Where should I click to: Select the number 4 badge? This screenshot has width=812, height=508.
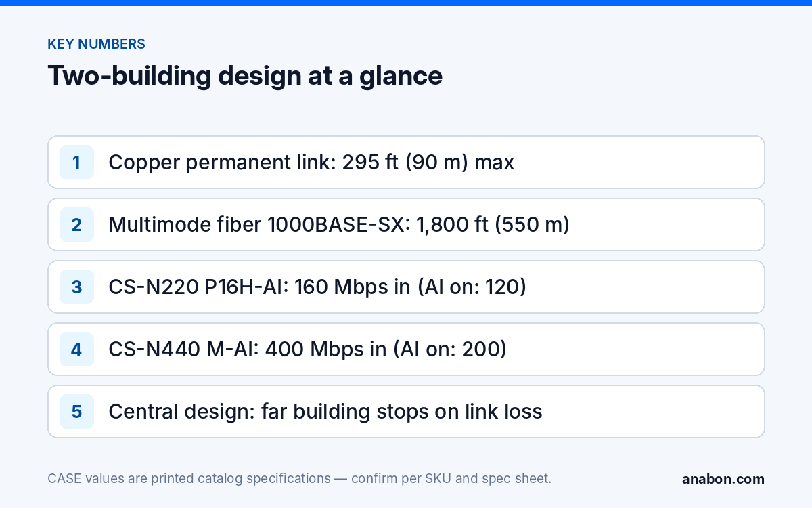[76, 350]
